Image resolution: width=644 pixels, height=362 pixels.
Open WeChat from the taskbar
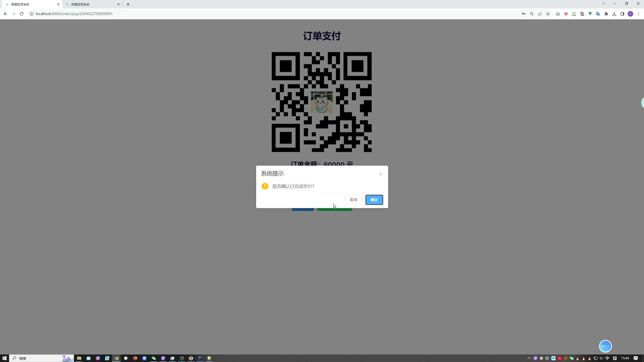154,358
